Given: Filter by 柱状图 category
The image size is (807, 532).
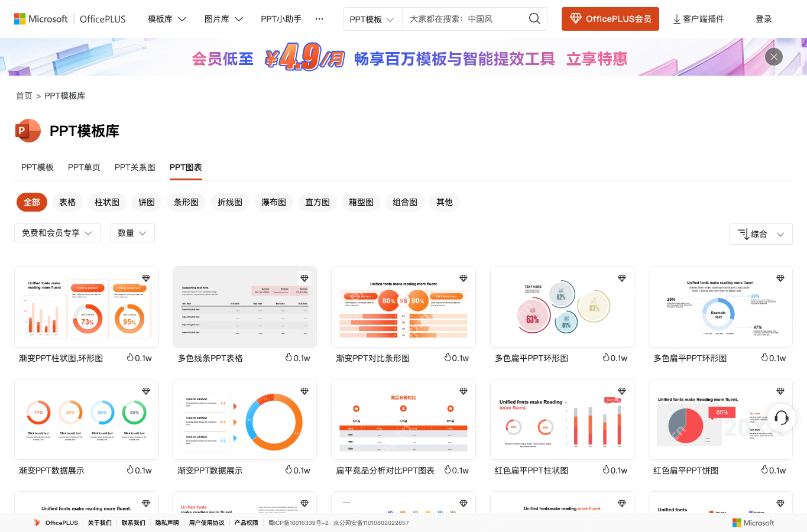Looking at the screenshot, I should pyautogui.click(x=107, y=202).
